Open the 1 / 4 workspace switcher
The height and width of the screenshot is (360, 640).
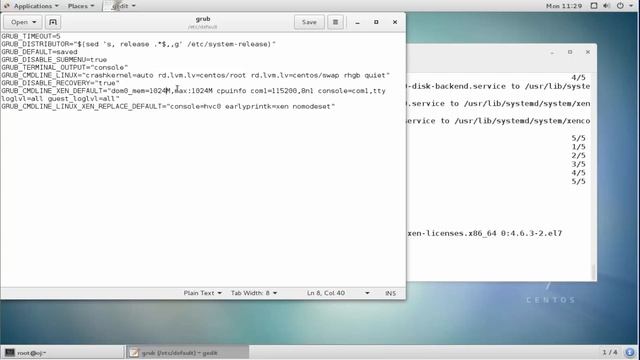[x=610, y=352]
